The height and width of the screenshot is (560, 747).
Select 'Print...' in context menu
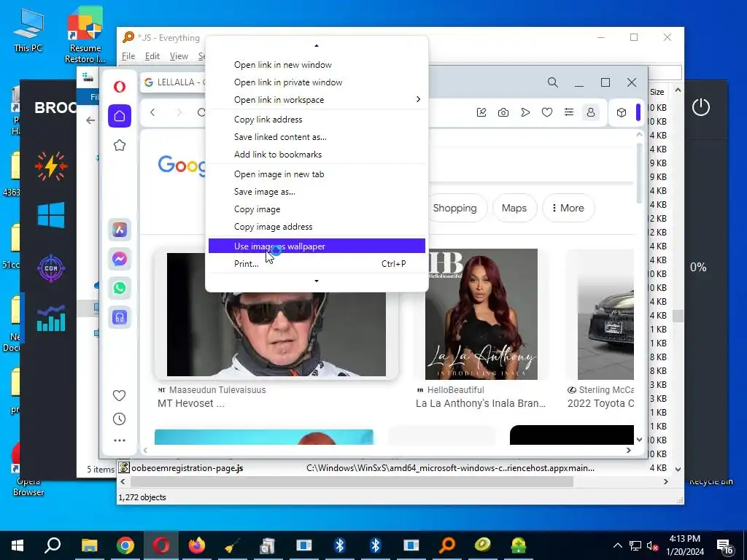tap(317, 263)
